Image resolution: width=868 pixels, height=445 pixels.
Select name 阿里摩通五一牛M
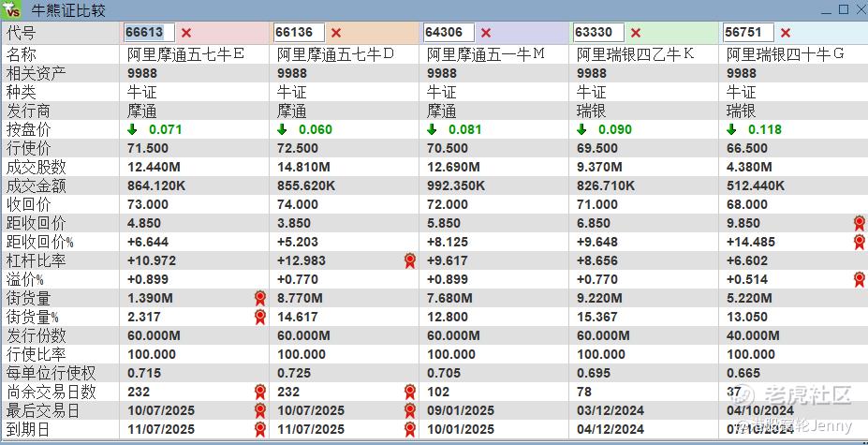point(486,54)
